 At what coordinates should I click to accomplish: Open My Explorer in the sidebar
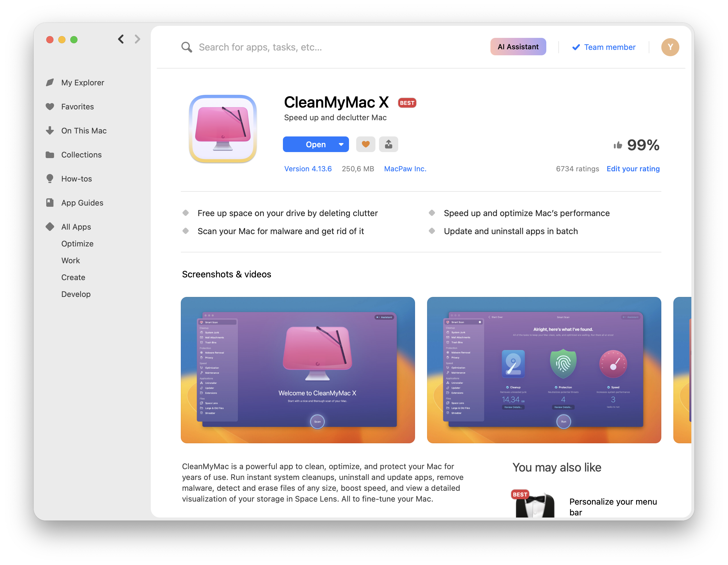82,82
